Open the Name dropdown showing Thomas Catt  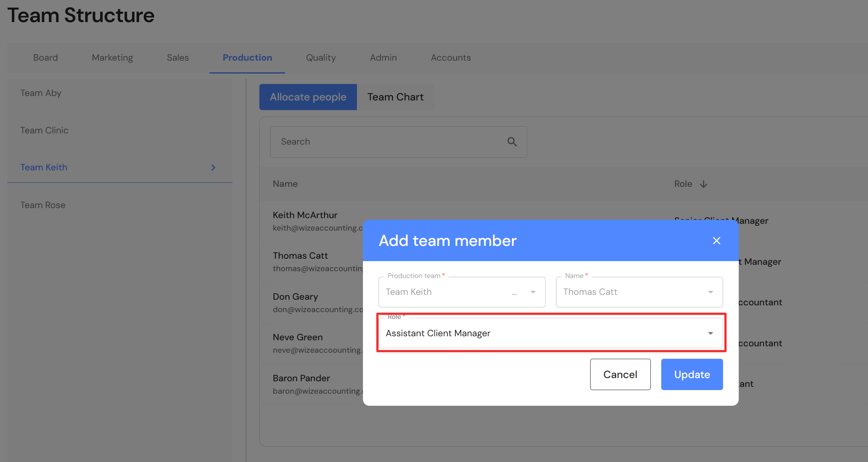[x=710, y=292]
